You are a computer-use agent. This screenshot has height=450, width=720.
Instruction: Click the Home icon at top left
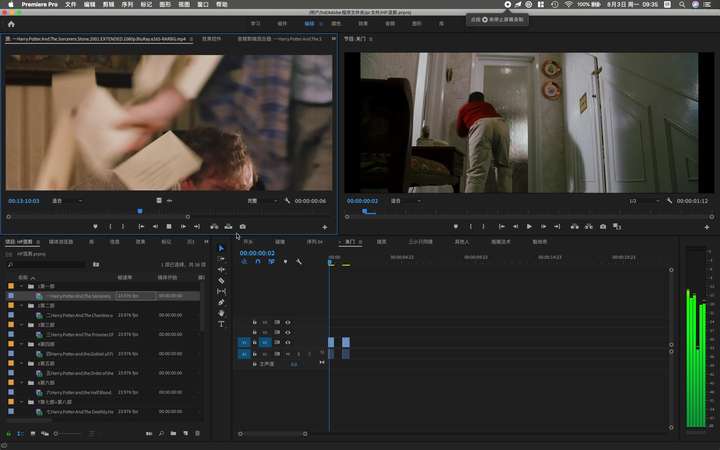[11, 24]
